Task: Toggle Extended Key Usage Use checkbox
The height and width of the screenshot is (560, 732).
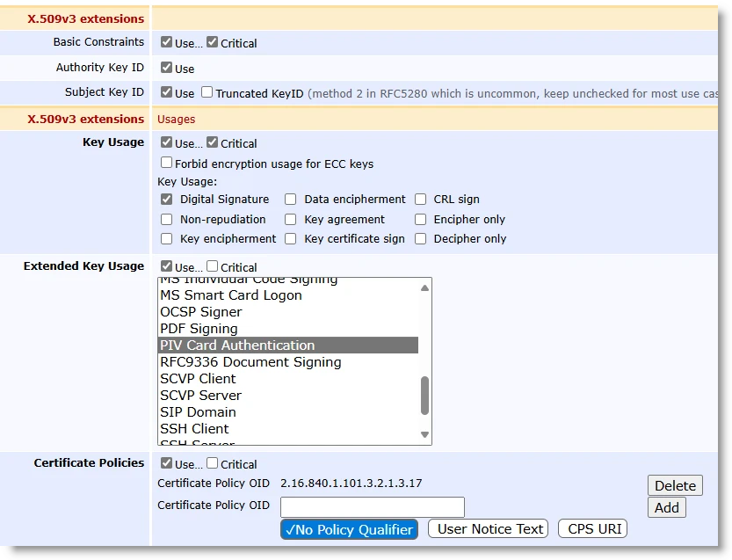Action: point(166,266)
